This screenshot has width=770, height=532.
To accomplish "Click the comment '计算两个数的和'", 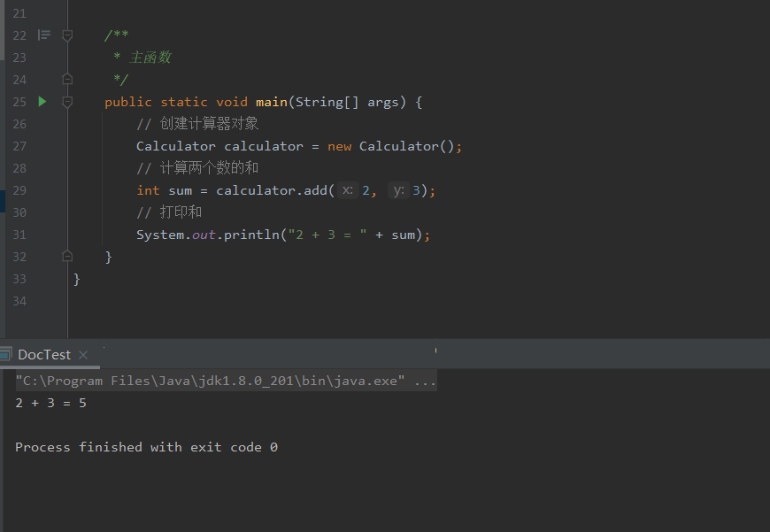I will (x=209, y=168).
